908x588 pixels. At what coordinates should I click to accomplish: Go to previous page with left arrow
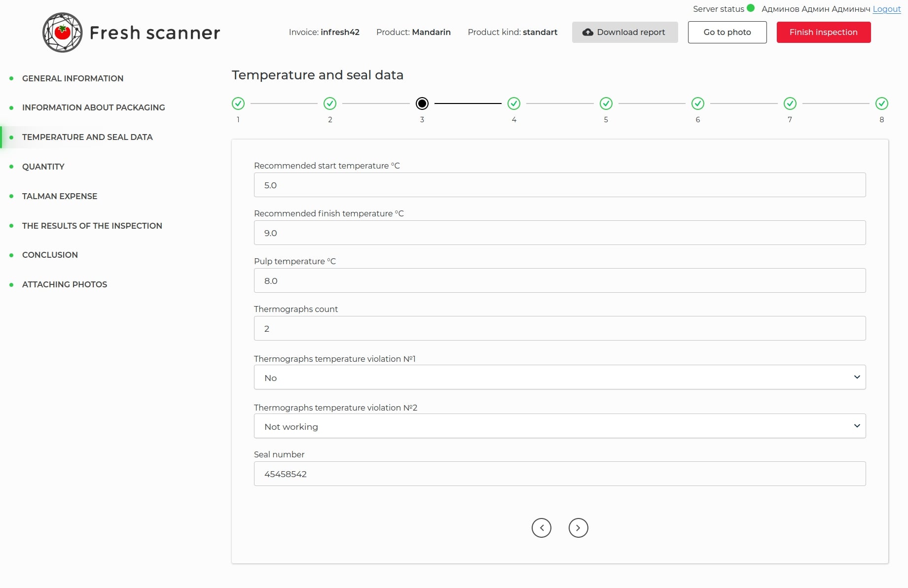point(541,528)
